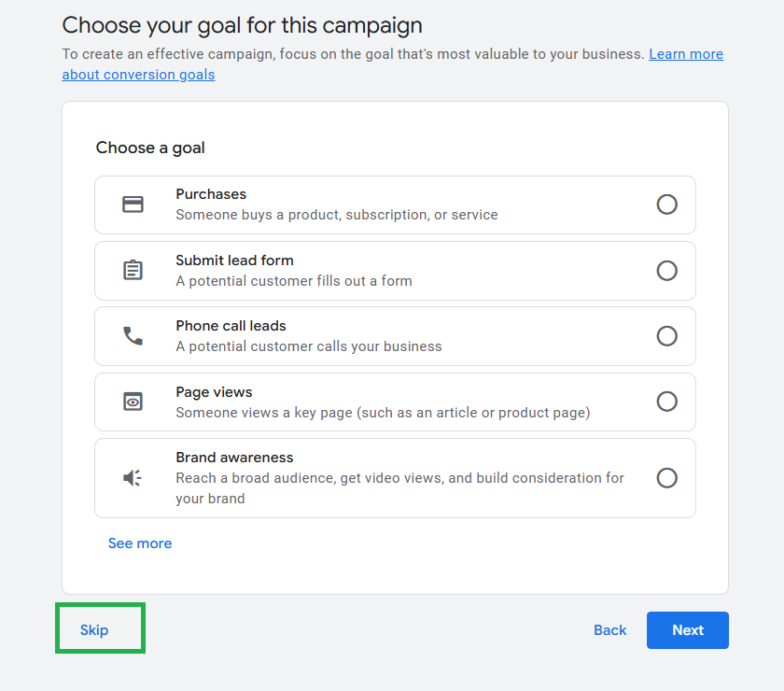Viewport: 784px width, 691px height.
Task: Click the blue Next button
Action: pos(687,630)
